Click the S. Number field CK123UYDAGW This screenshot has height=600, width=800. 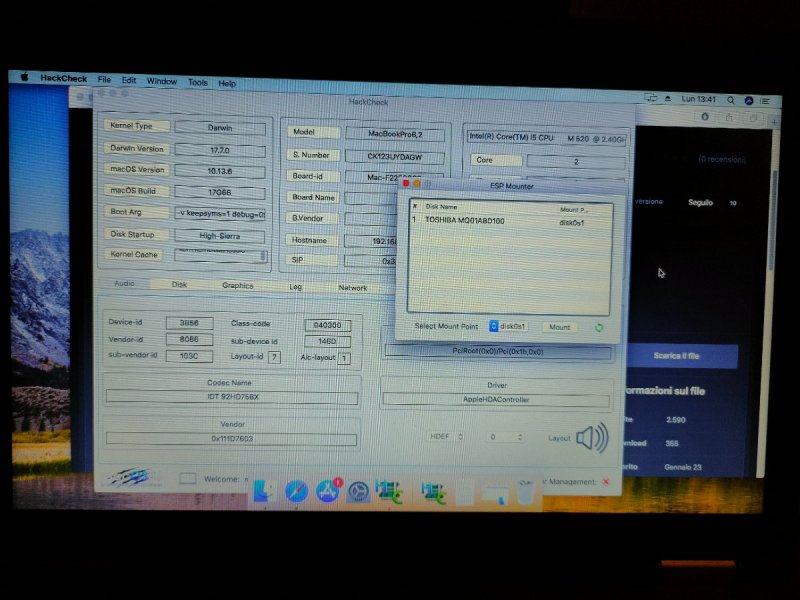tap(395, 157)
